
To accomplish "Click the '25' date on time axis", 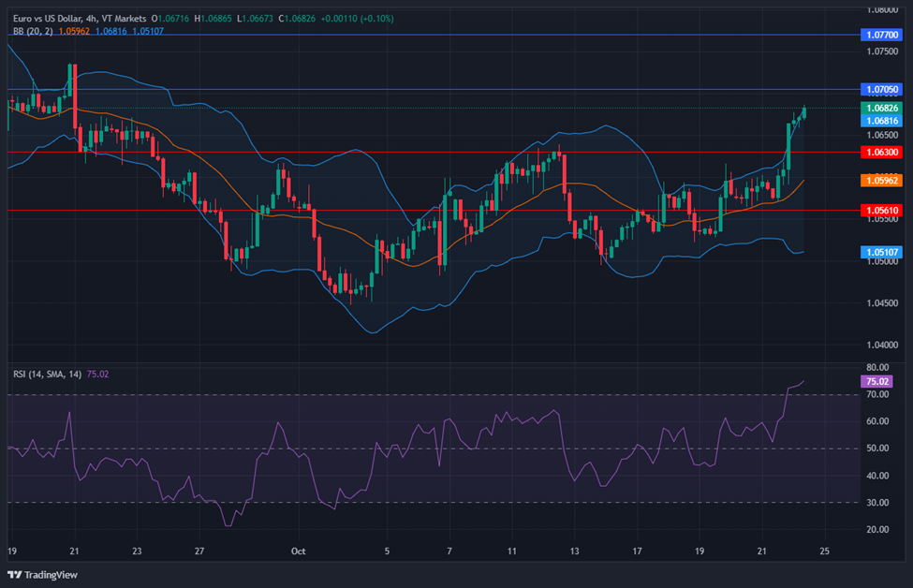I will [x=822, y=551].
